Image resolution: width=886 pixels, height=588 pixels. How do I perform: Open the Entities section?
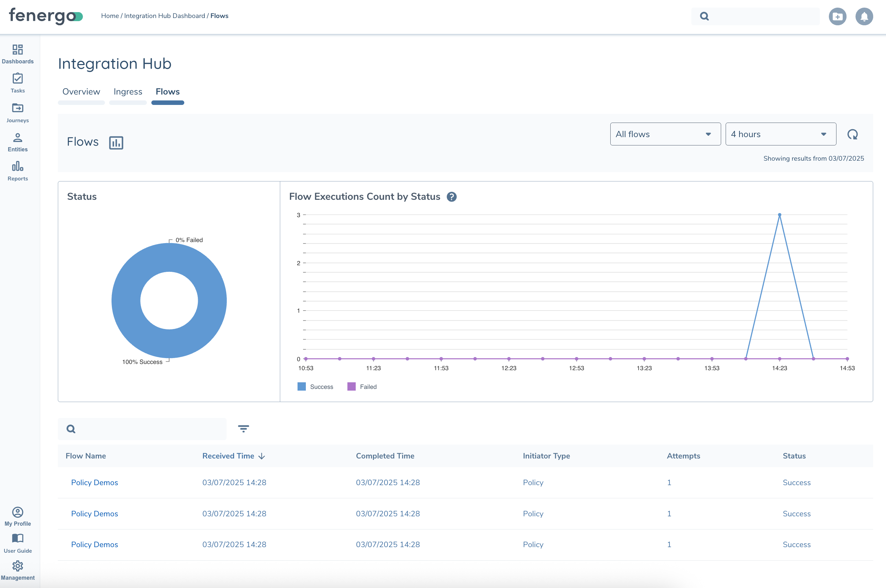(18, 142)
